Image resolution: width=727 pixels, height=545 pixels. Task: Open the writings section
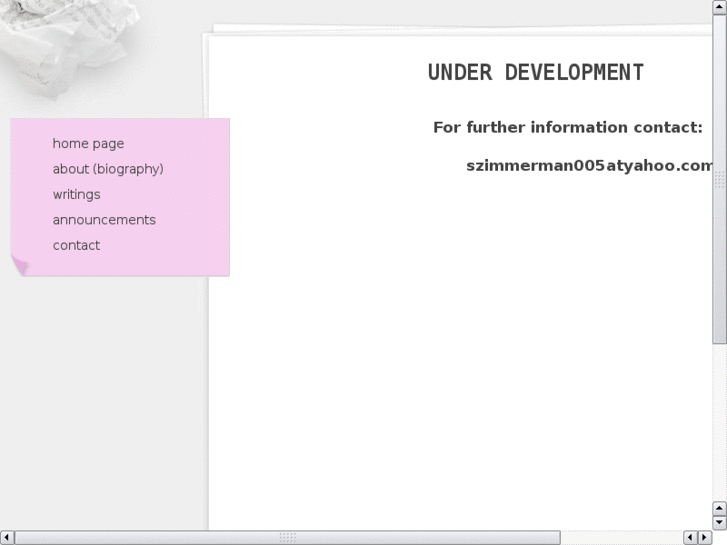point(77,194)
